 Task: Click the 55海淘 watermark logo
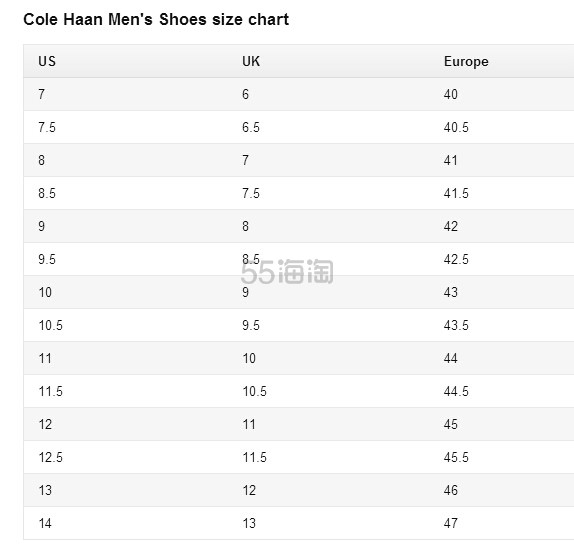coord(287,272)
